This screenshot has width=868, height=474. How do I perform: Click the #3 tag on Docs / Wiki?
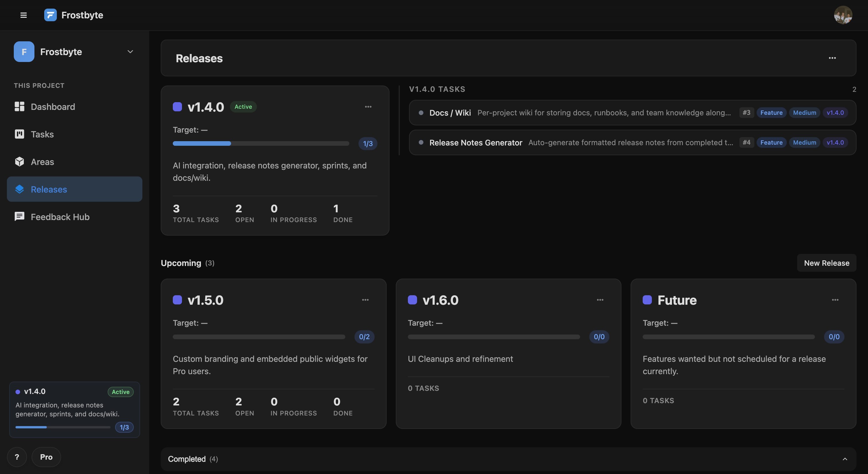point(746,112)
